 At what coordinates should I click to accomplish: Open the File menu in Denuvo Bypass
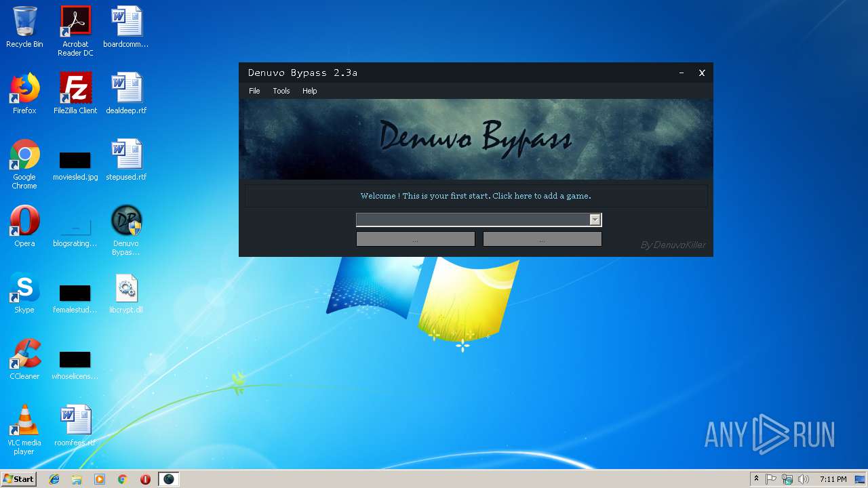pos(254,91)
